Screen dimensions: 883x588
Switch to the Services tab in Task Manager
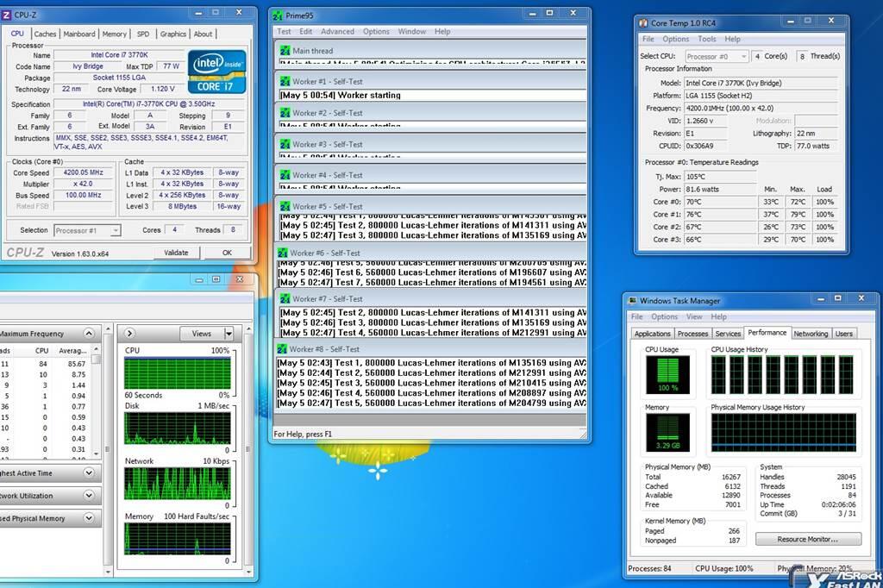point(728,334)
